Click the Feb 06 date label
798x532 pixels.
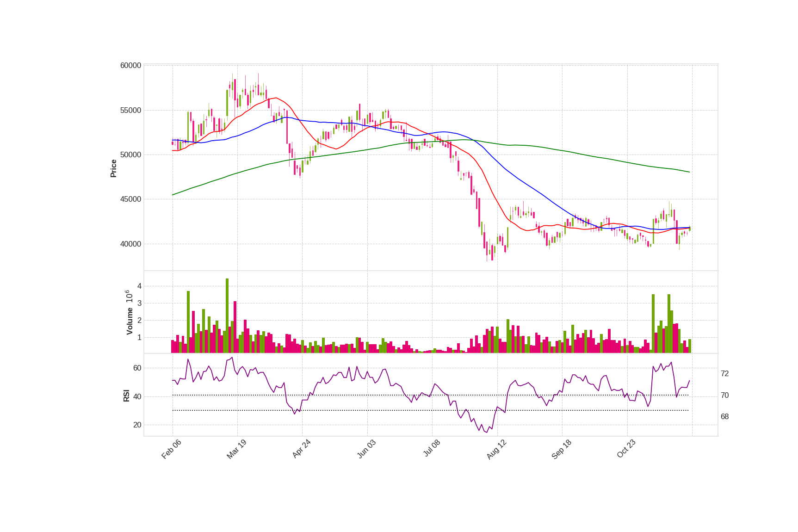(x=171, y=449)
